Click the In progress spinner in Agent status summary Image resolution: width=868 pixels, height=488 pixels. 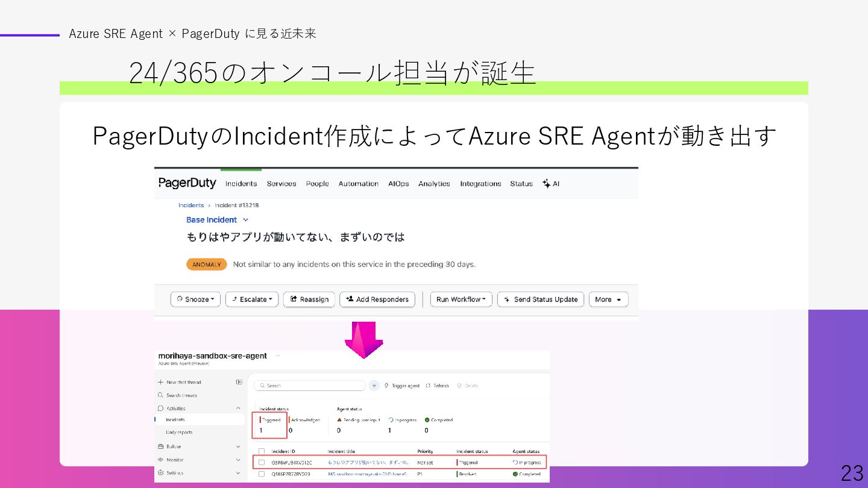(x=391, y=420)
